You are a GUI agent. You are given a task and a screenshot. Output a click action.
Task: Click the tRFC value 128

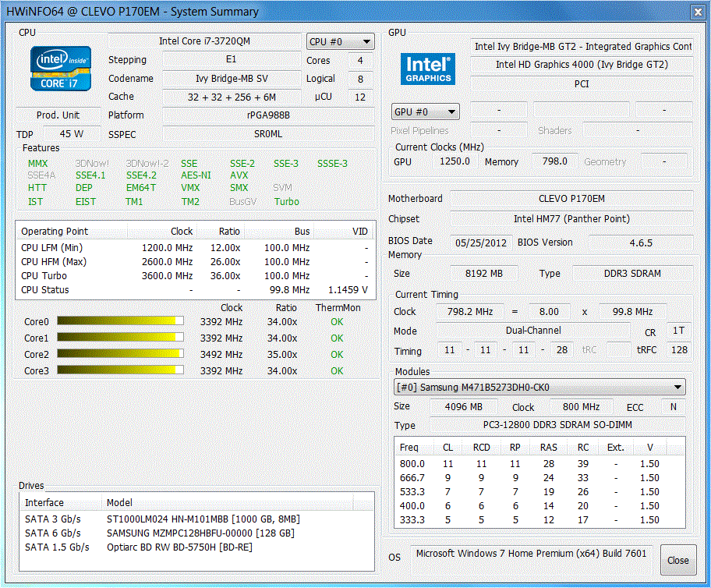click(679, 350)
